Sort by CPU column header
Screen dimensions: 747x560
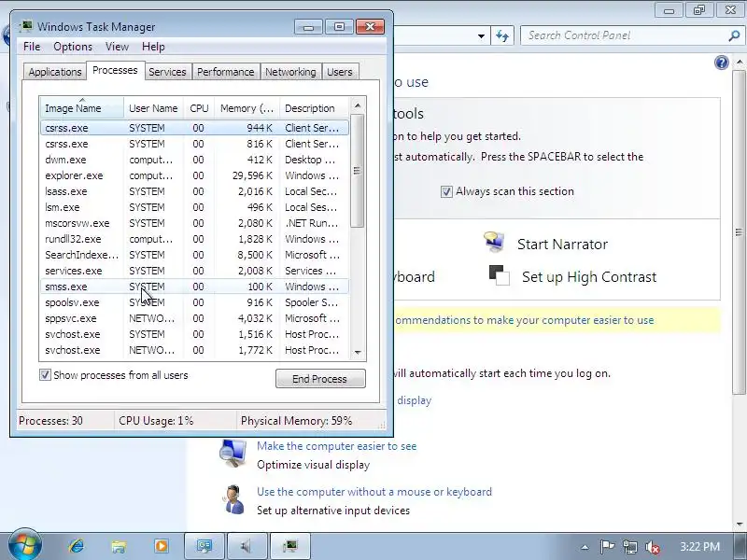pos(199,108)
